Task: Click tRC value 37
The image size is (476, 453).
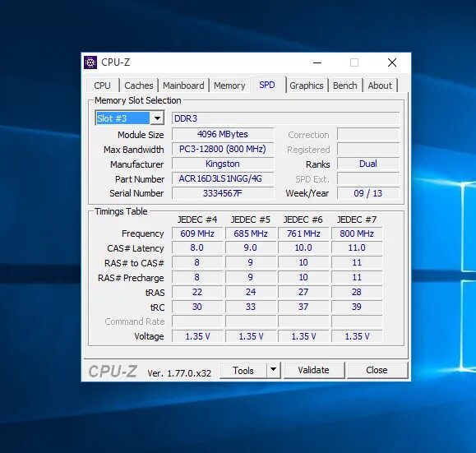Action: point(303,307)
